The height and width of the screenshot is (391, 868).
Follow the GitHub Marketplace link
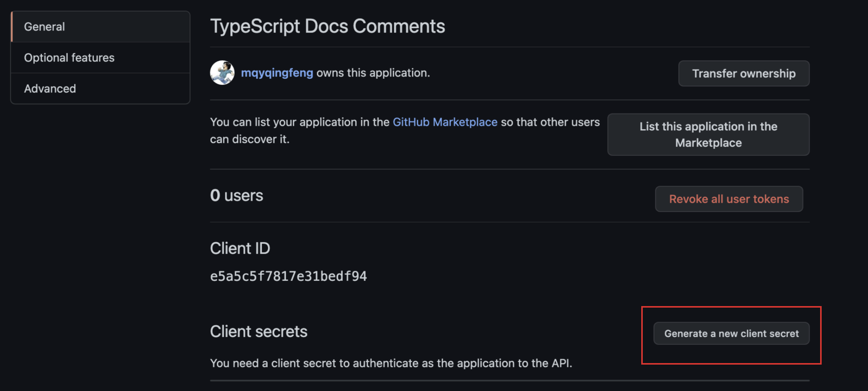[x=445, y=122]
